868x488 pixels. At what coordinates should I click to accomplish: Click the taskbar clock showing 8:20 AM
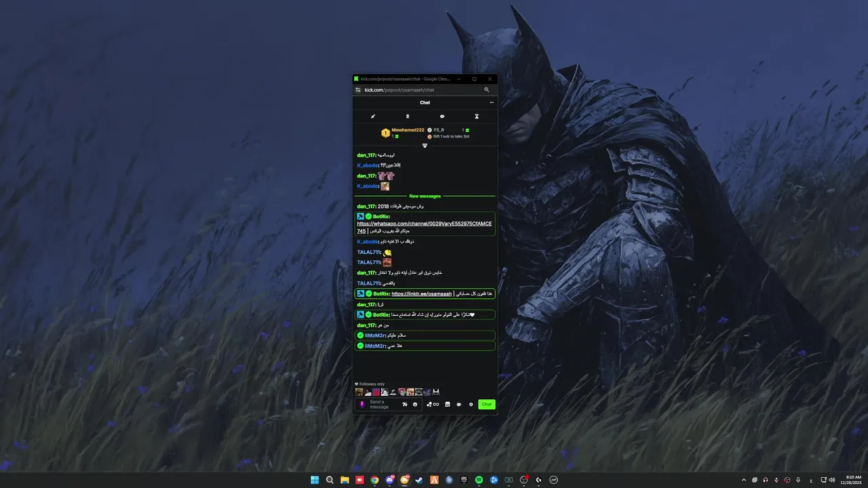[851, 480]
